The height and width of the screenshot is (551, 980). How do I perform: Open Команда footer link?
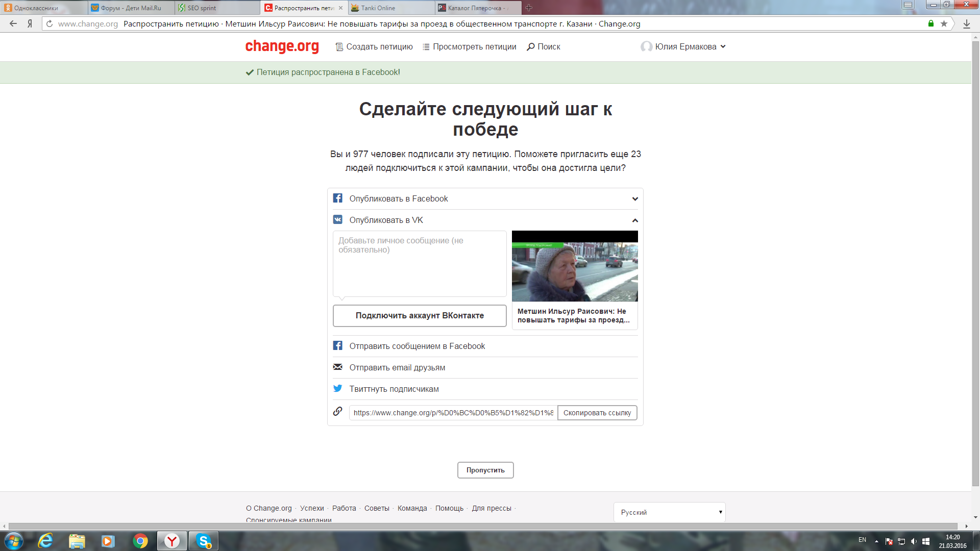[x=412, y=508]
